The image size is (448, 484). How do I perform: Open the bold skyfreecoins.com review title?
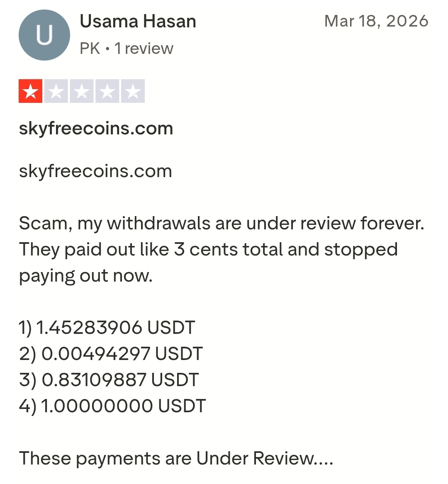click(96, 128)
